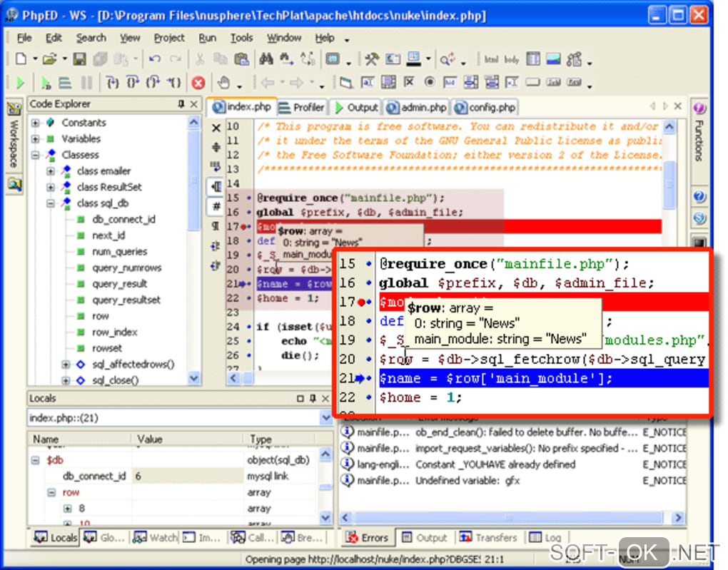Click the Paste clipboard icon
Image resolution: width=728 pixels, height=570 pixels.
point(241,59)
